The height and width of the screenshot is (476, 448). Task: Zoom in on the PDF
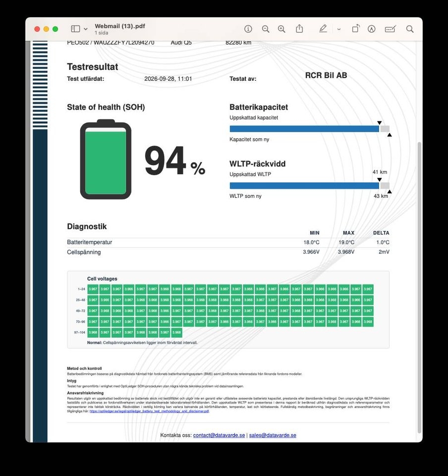[x=281, y=29]
